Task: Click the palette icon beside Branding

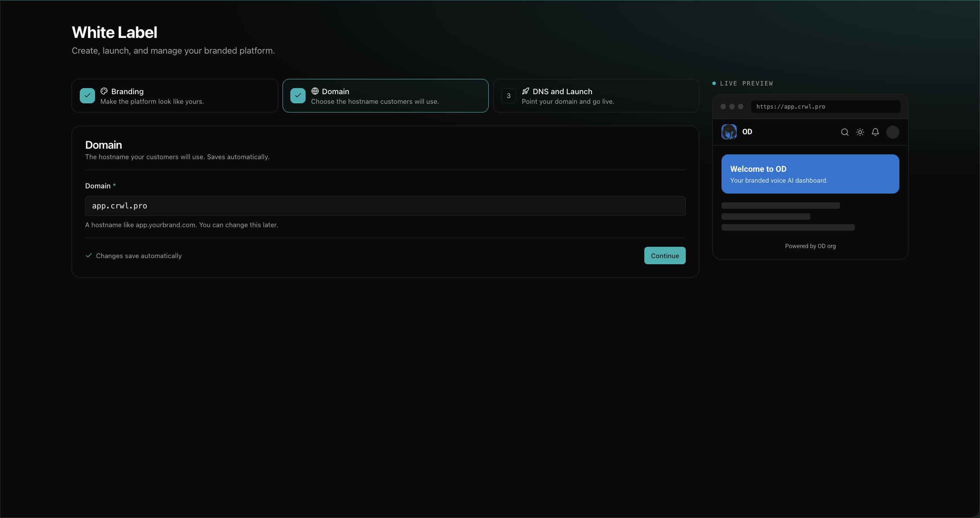Action: (104, 91)
